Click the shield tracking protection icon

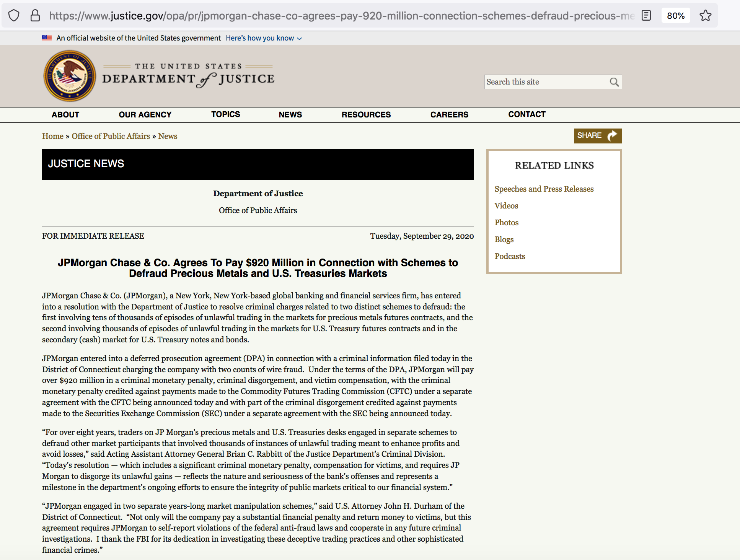(14, 16)
